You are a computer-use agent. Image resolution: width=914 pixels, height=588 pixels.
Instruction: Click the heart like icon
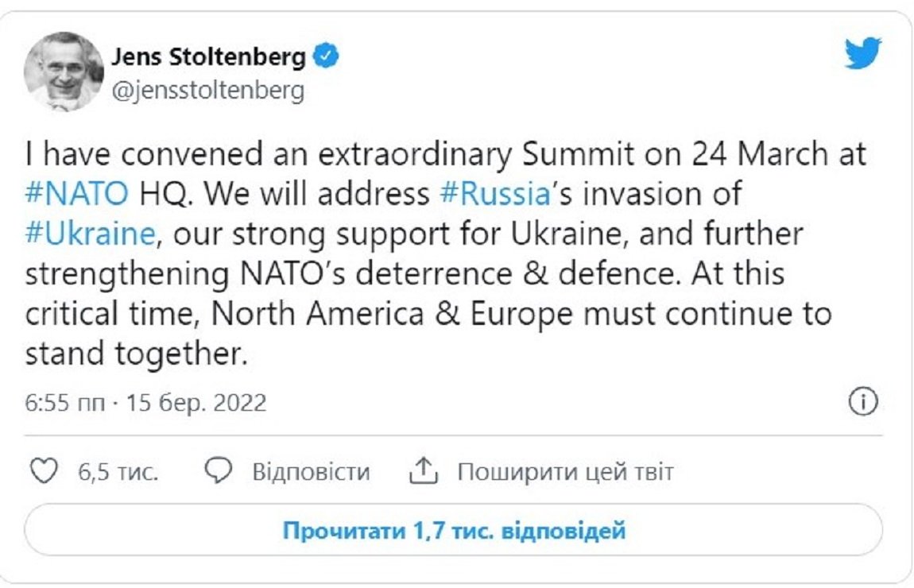(x=45, y=472)
